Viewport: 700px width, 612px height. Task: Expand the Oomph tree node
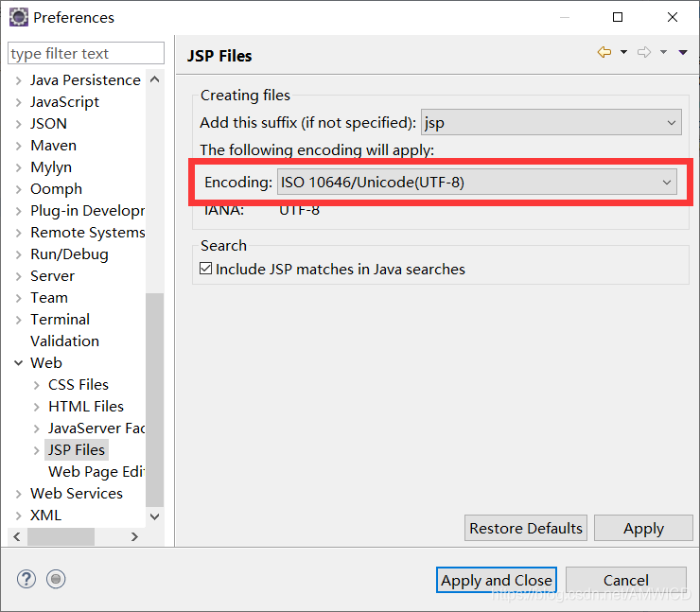[18, 189]
